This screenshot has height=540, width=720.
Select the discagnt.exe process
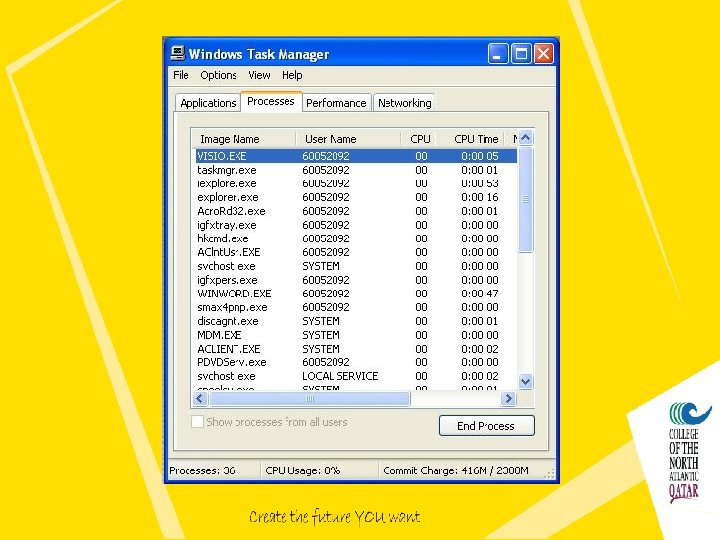coord(356,321)
